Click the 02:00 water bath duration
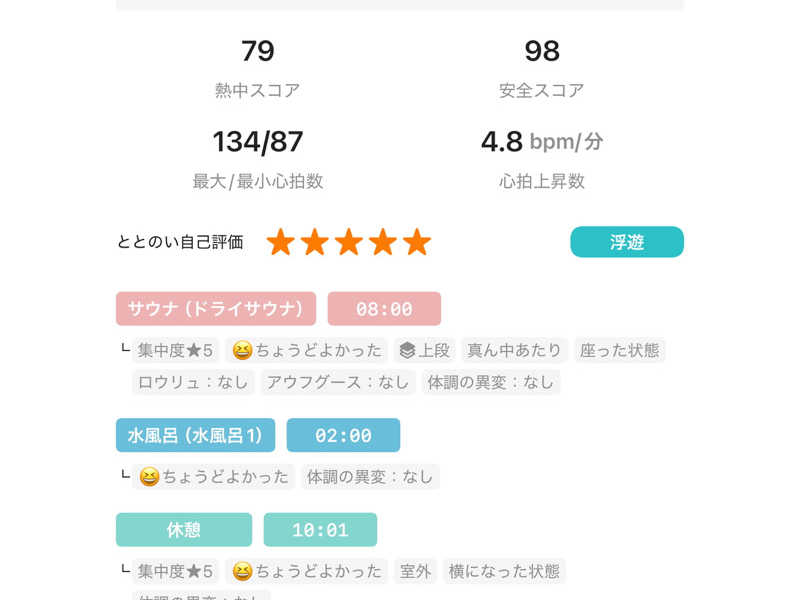This screenshot has height=600, width=800. [343, 436]
